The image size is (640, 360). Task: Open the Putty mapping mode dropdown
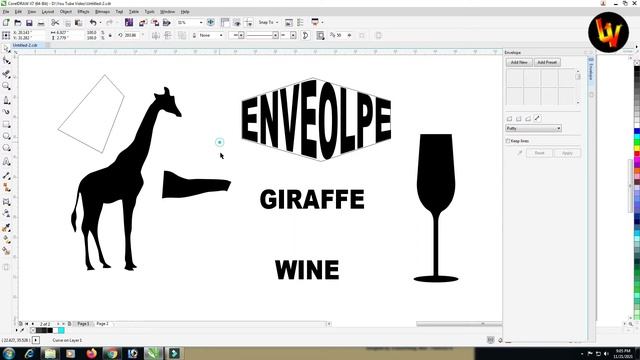[533, 128]
